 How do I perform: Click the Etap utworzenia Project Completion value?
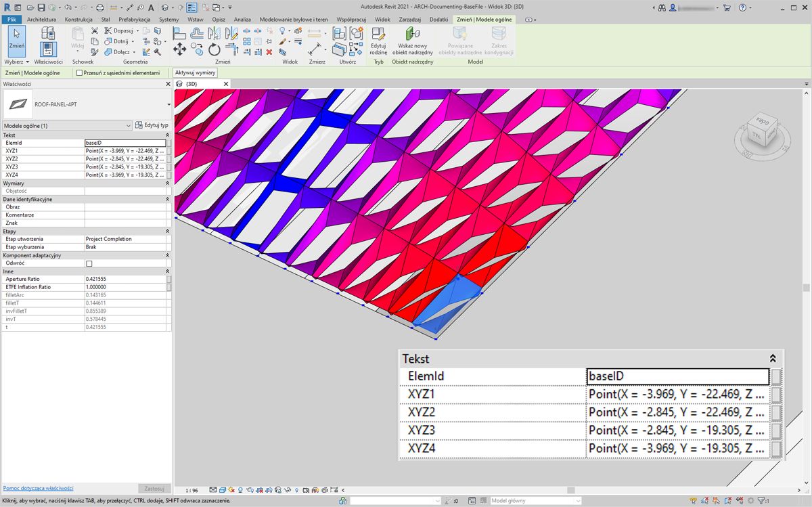point(125,239)
